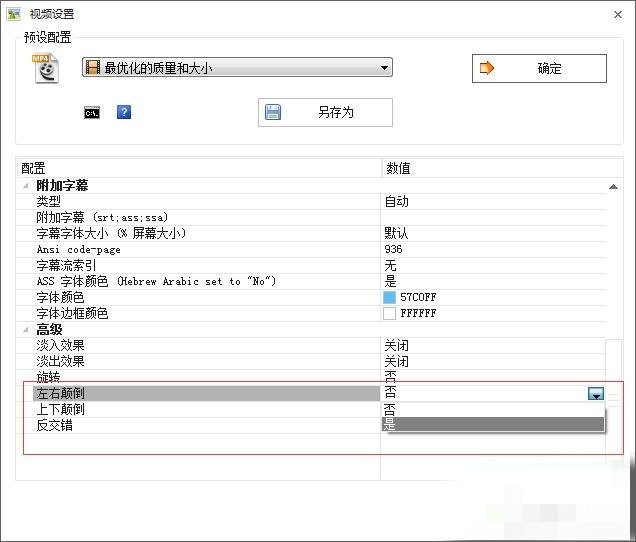Viewport: 636px width, 542px height.
Task: Click the blue 57C0FF color swatch
Action: pyautogui.click(x=389, y=297)
